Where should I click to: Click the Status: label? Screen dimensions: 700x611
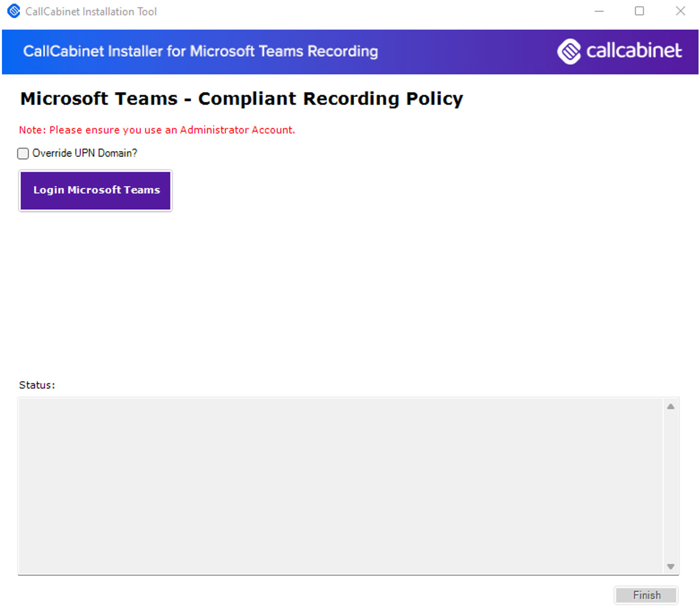pos(37,385)
